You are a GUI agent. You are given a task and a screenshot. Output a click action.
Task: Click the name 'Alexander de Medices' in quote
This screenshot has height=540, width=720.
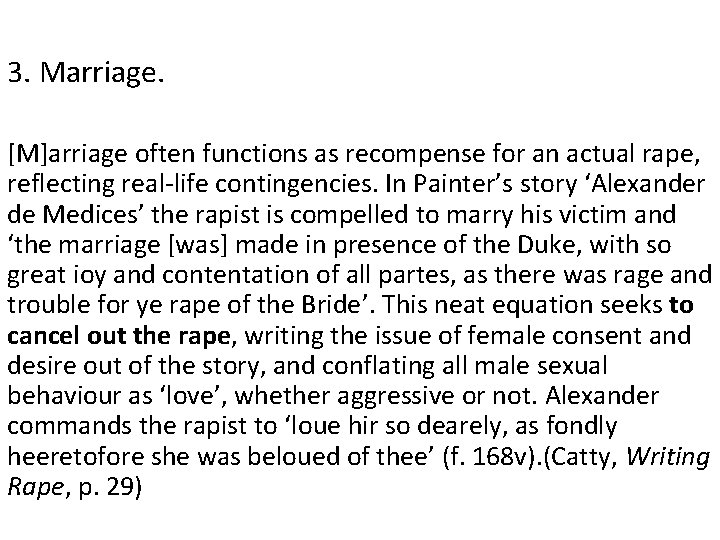point(356,199)
